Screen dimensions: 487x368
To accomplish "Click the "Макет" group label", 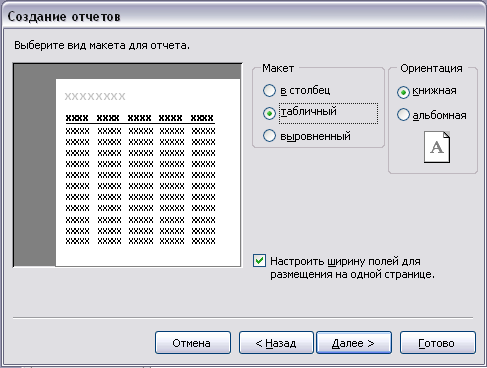I will coord(278,68).
